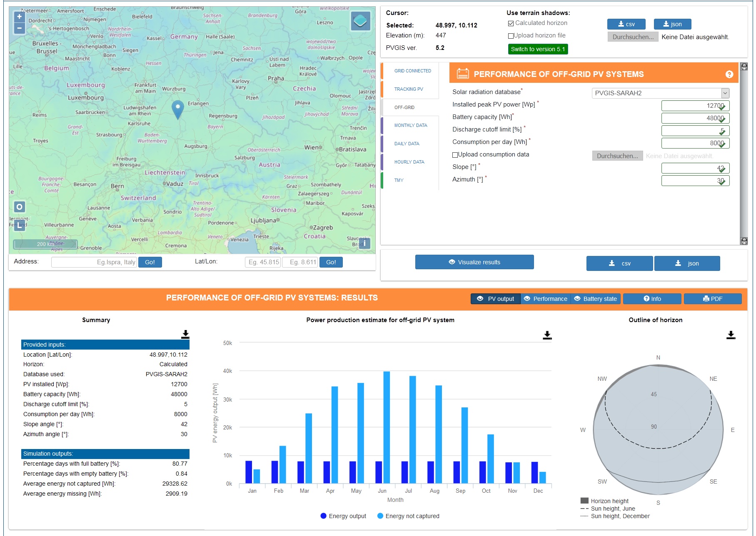756x536 pixels.
Task: Click the Installed peak PV power field
Action: (695, 106)
